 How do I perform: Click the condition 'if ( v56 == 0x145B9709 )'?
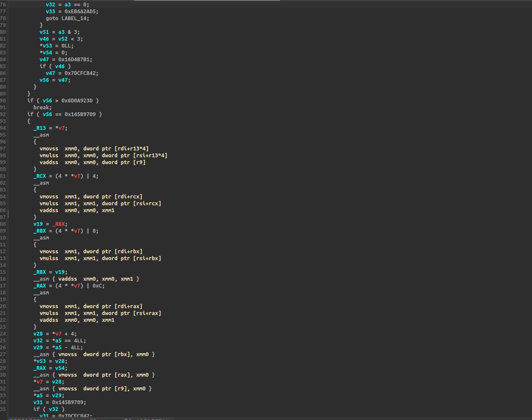[x=64, y=114]
